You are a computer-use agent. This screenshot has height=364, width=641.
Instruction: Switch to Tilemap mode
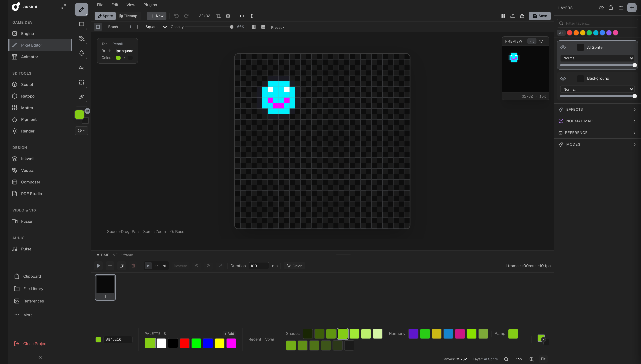coord(128,16)
